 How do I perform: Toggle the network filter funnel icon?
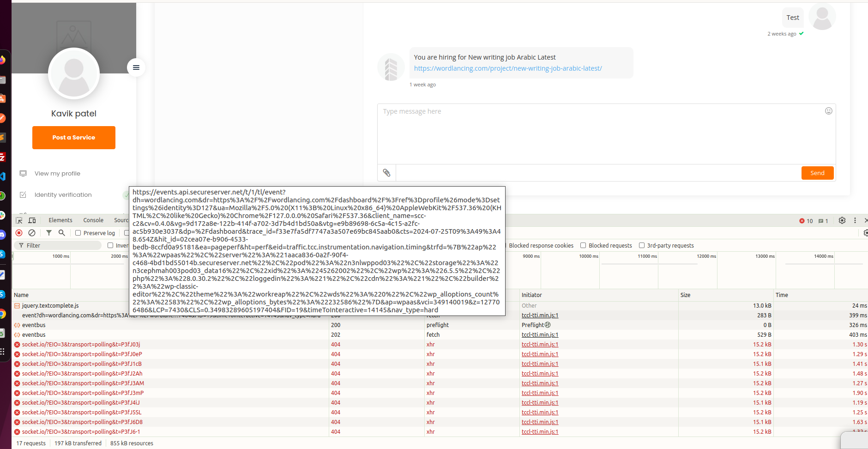click(x=48, y=233)
